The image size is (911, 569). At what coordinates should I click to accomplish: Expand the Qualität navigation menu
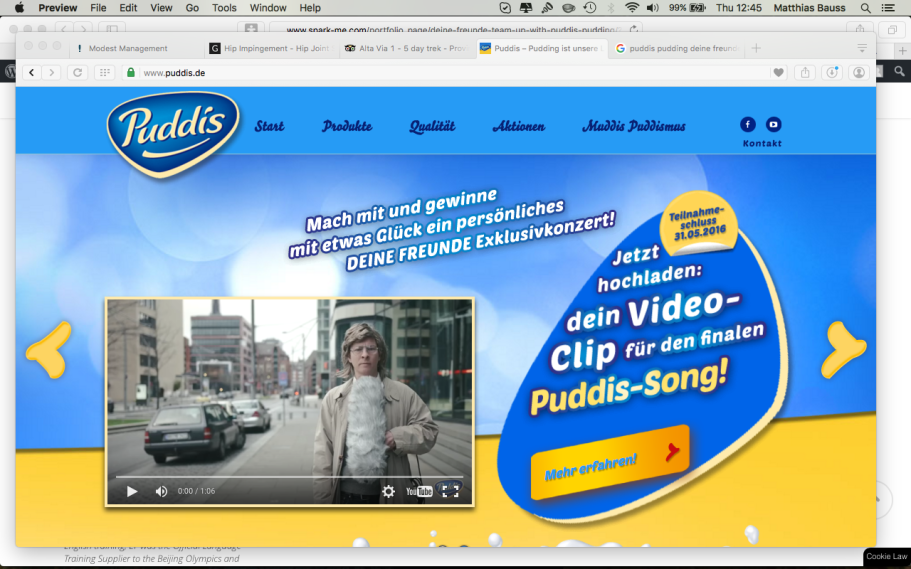tap(432, 126)
